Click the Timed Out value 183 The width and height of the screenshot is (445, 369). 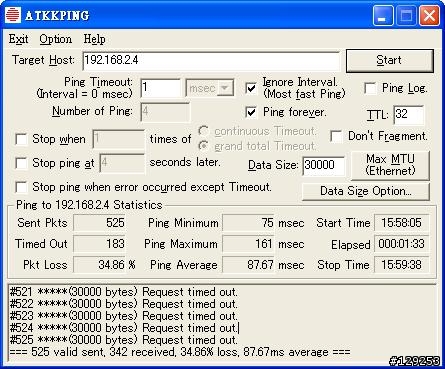(99, 244)
